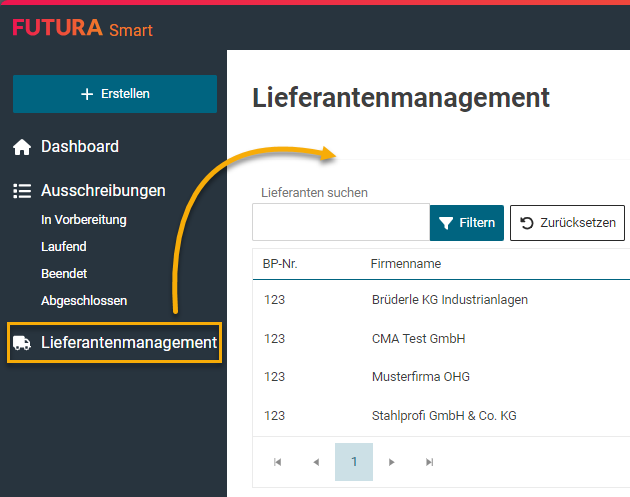The width and height of the screenshot is (630, 497).
Task: Select Abgeschlossen in sidebar
Action: click(84, 300)
